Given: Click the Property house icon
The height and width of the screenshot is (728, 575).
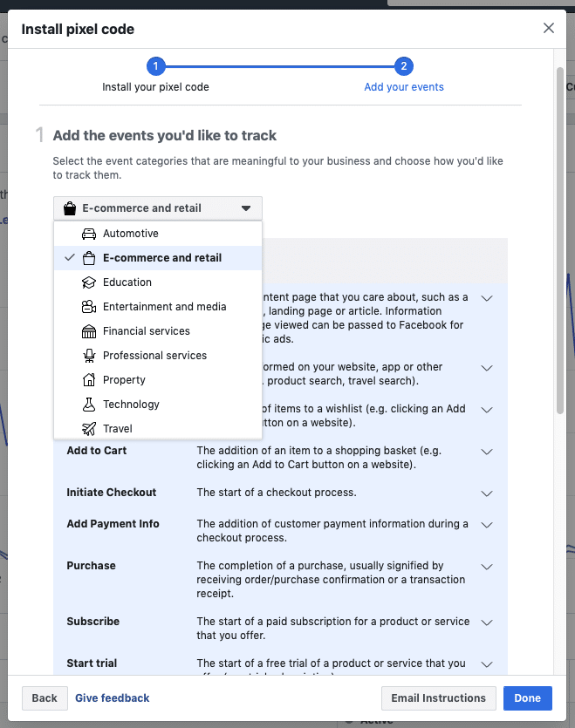Looking at the screenshot, I should coord(88,380).
